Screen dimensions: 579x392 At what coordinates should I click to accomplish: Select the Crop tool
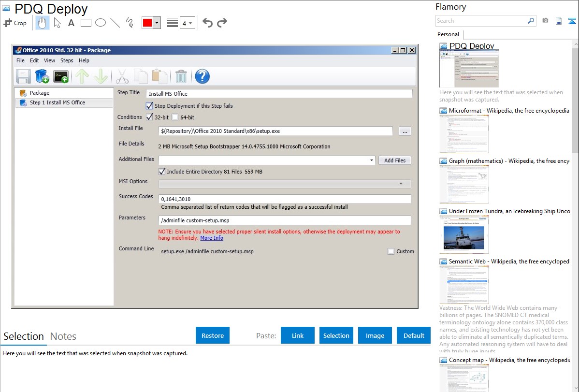coord(15,23)
